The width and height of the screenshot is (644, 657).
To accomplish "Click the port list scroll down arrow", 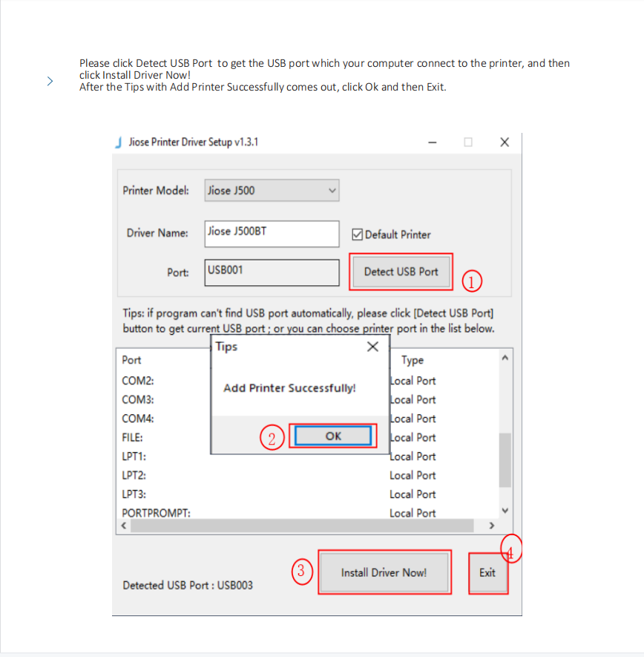I will pos(505,510).
